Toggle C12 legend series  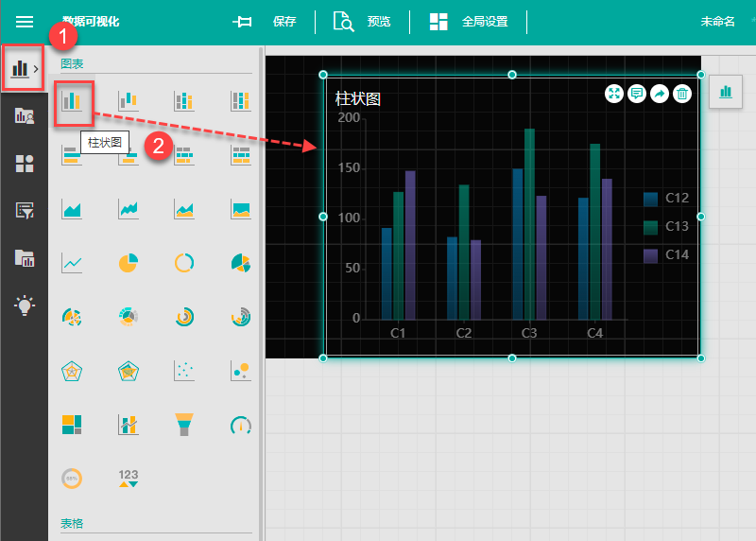point(666,199)
